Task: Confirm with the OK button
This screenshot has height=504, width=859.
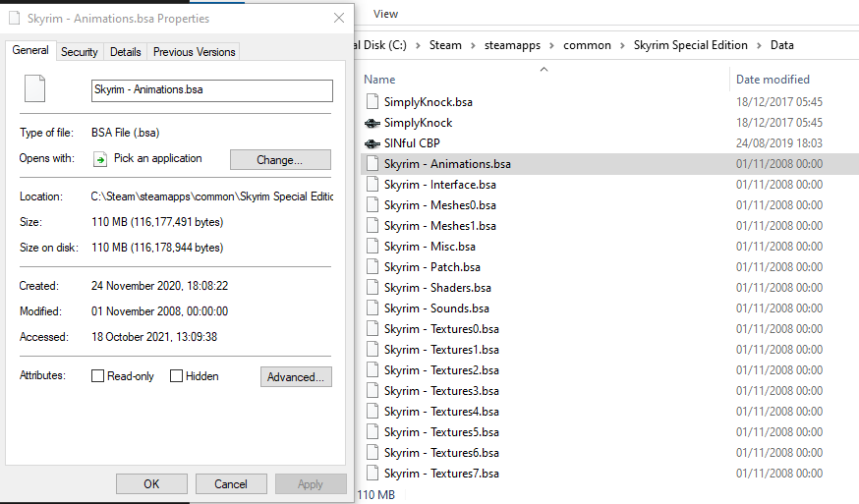Action: coord(151,484)
